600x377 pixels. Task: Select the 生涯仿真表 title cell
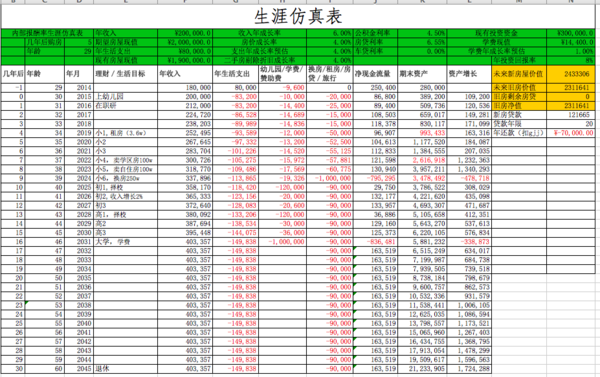pos(298,16)
